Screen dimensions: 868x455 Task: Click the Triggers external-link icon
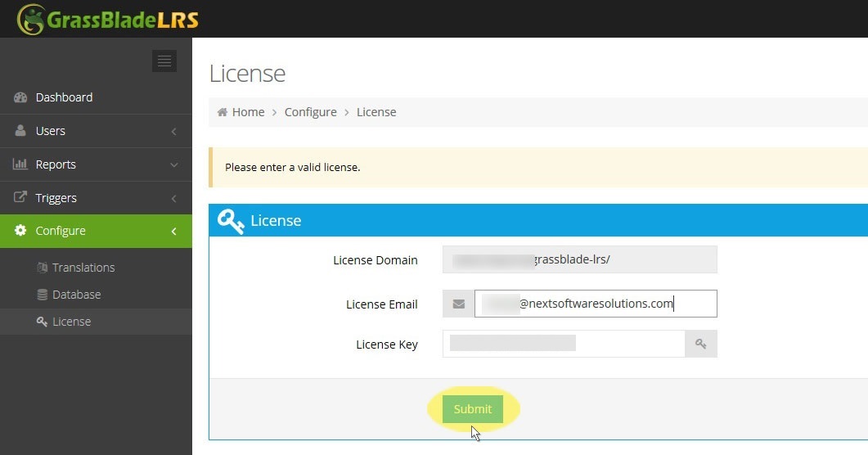point(20,197)
